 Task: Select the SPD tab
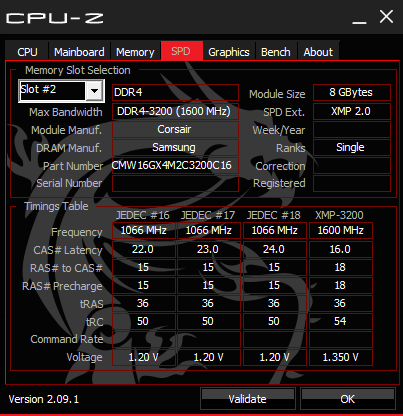coord(182,51)
